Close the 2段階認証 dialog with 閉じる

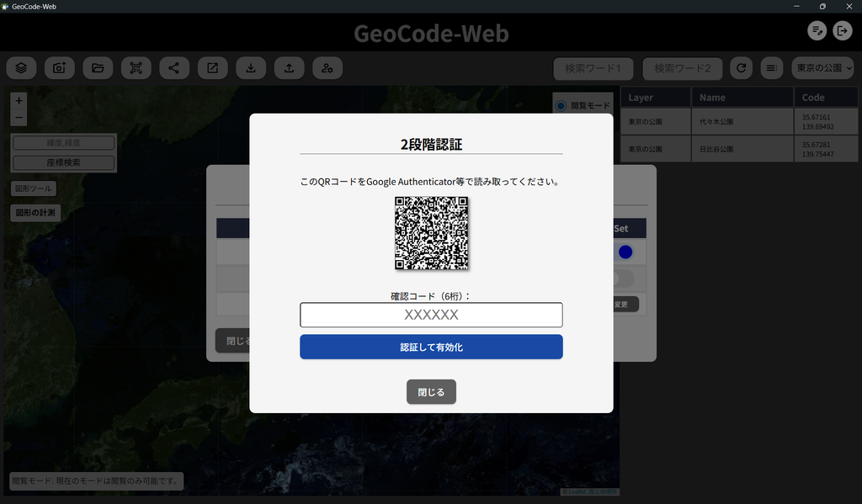click(x=431, y=392)
